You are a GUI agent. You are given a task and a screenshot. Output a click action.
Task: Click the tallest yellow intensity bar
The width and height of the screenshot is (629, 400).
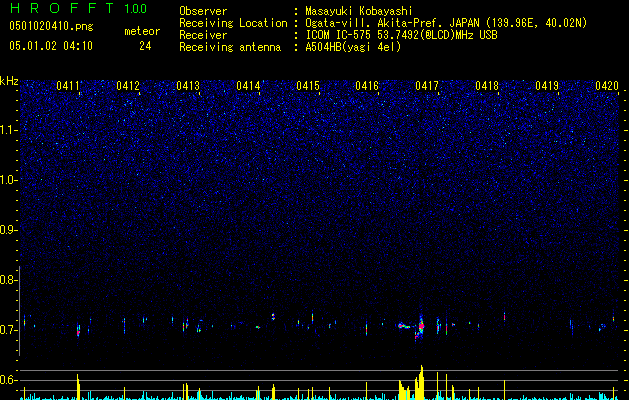422,382
